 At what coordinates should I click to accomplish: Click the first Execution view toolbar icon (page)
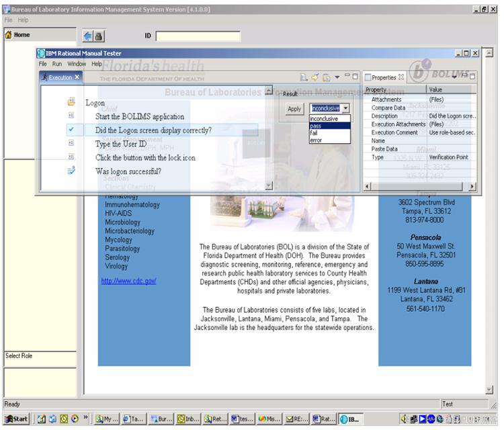pos(303,77)
